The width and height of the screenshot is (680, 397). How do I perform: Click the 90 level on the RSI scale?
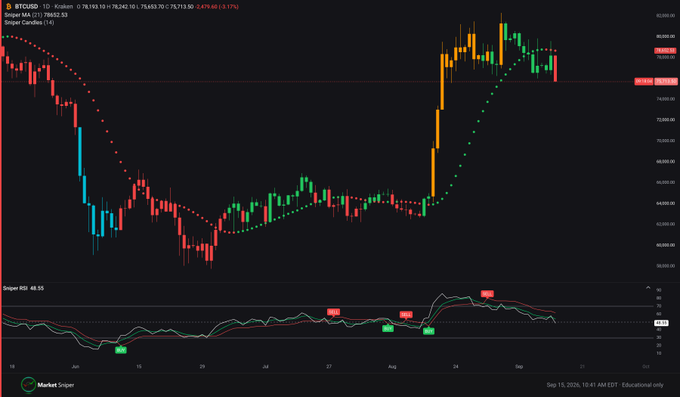tap(659, 290)
